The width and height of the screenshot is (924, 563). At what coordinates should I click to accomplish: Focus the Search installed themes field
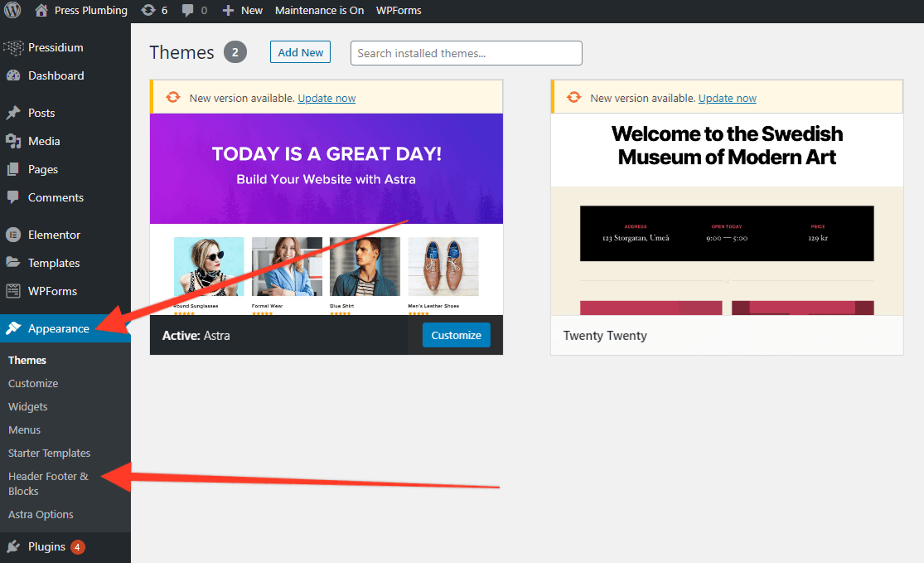[466, 53]
